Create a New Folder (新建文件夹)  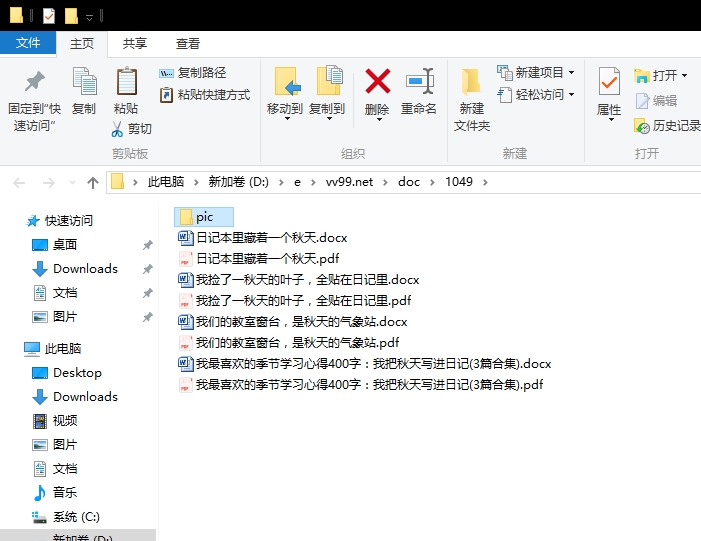472,100
